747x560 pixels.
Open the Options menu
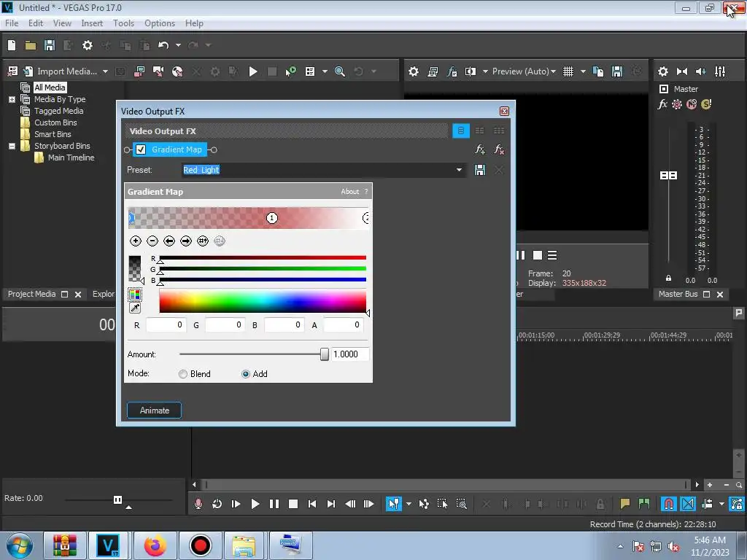pyautogui.click(x=160, y=23)
